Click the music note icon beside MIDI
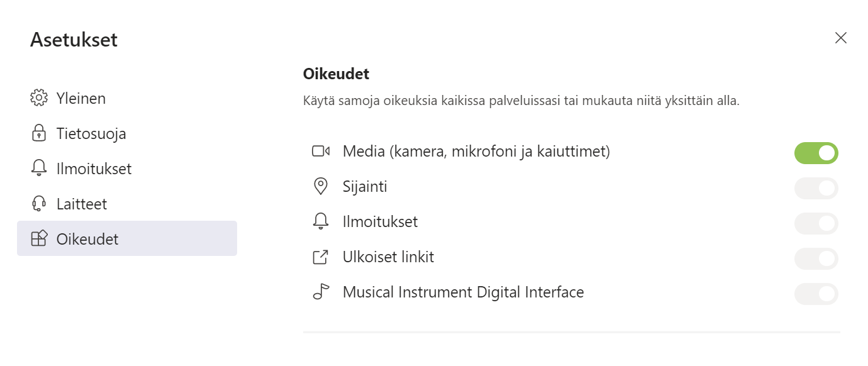868x366 pixels. pyautogui.click(x=321, y=292)
